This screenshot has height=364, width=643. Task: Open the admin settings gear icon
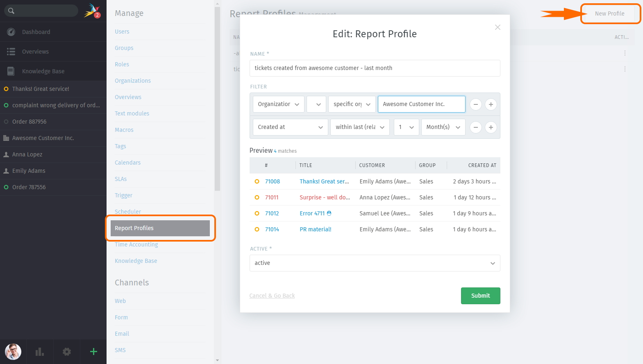coord(67,352)
